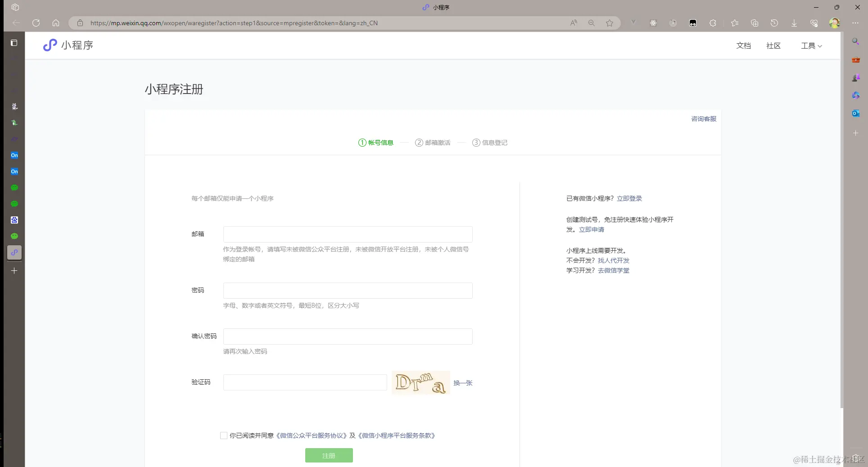Focus the 邮箱 input field

point(348,234)
